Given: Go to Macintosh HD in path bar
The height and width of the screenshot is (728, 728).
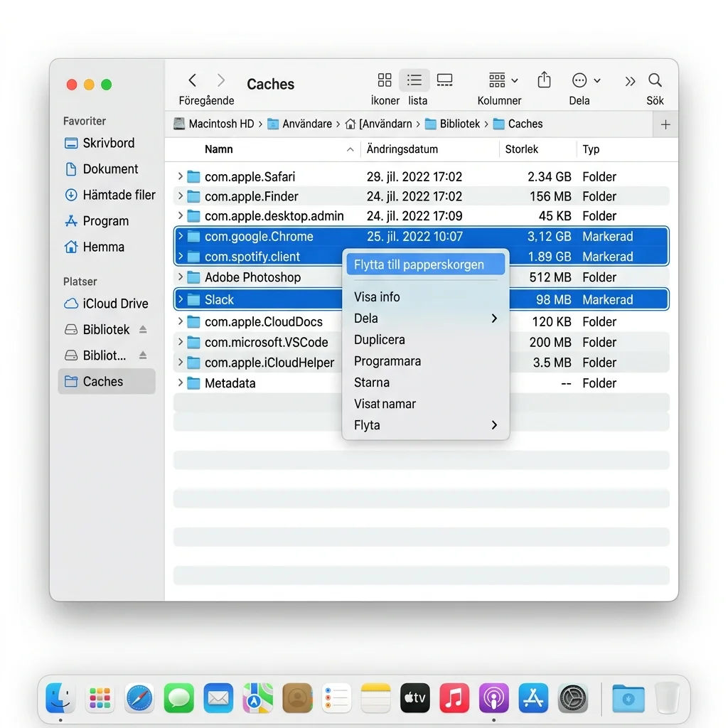Looking at the screenshot, I should click(x=214, y=124).
